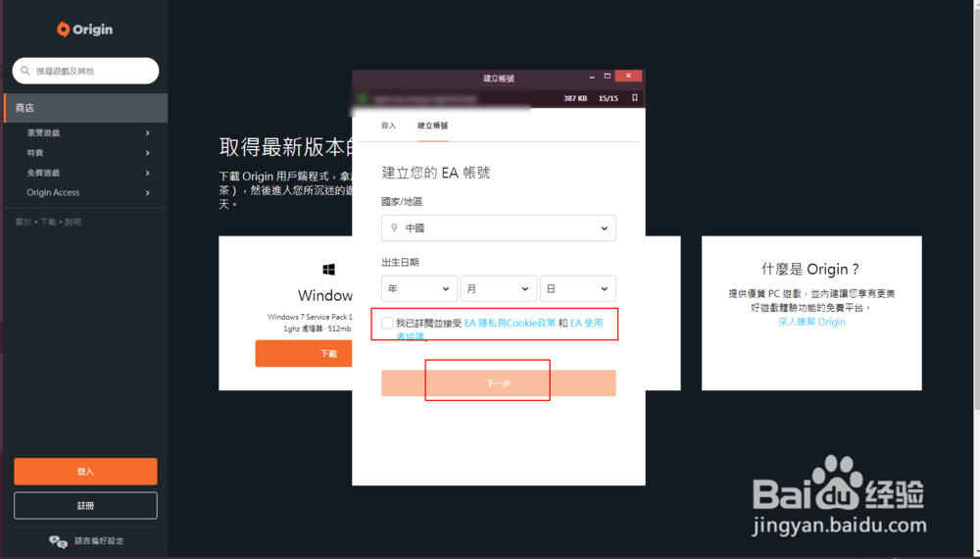Image resolution: width=980 pixels, height=559 pixels.
Task: Click the Origin logo in sidebar
Action: point(85,29)
